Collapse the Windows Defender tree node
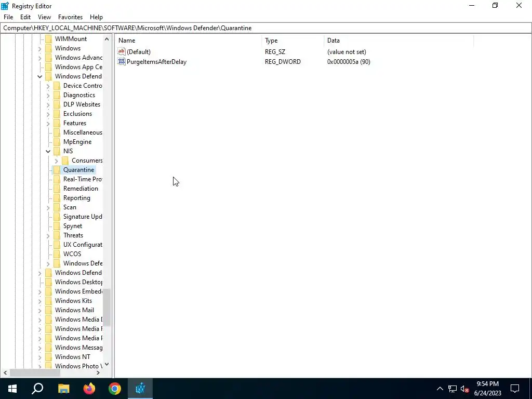 click(39, 76)
